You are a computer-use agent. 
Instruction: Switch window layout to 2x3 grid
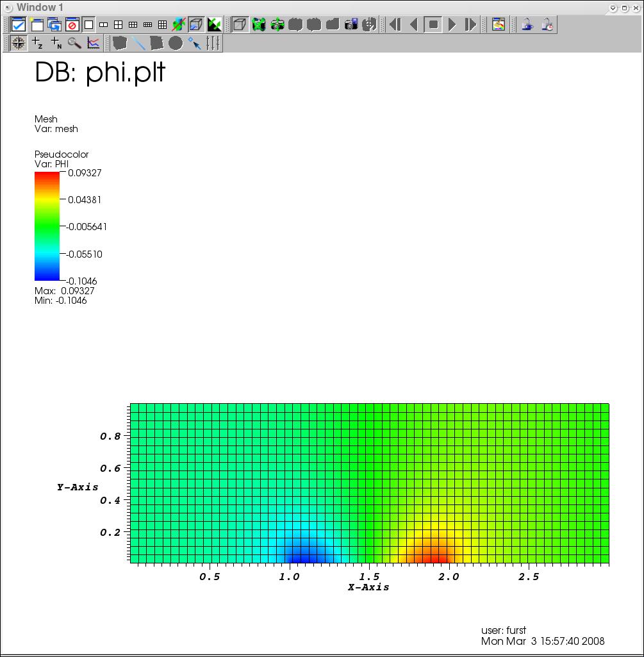[133, 25]
